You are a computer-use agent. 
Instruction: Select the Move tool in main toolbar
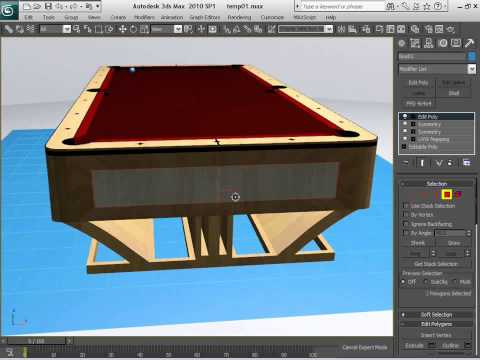click(x=123, y=29)
